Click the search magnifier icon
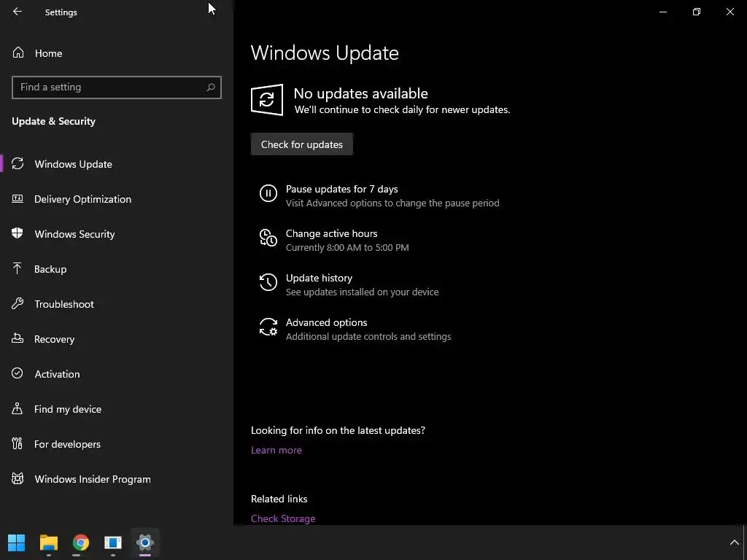 pyautogui.click(x=211, y=87)
